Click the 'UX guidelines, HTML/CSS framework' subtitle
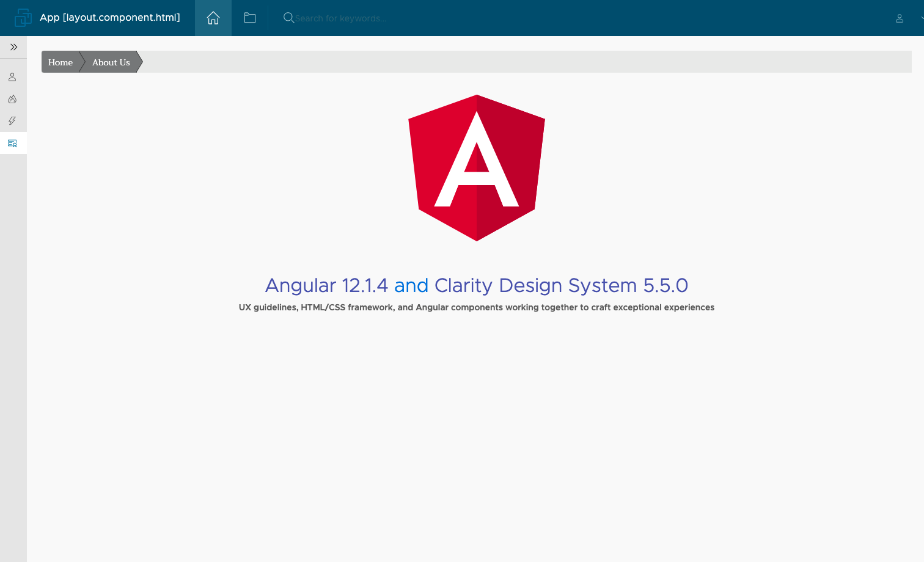Screen dimensions: 924x562 coord(477,307)
